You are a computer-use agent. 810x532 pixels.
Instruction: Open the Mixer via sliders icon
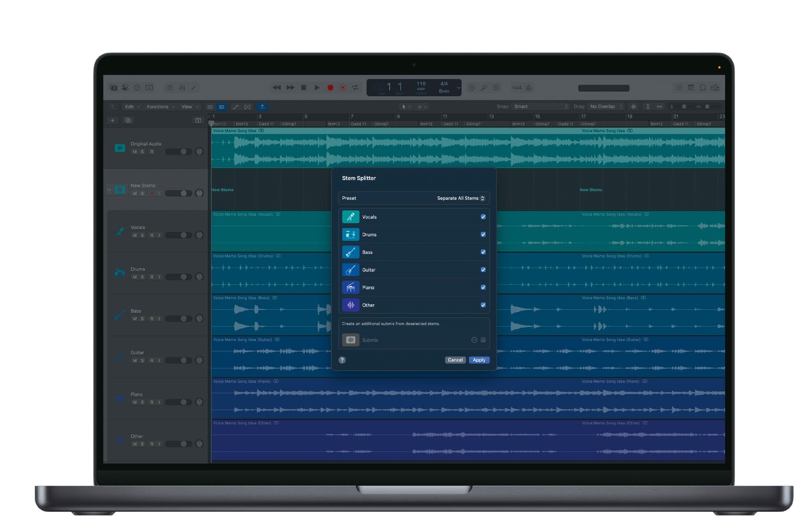coord(182,87)
